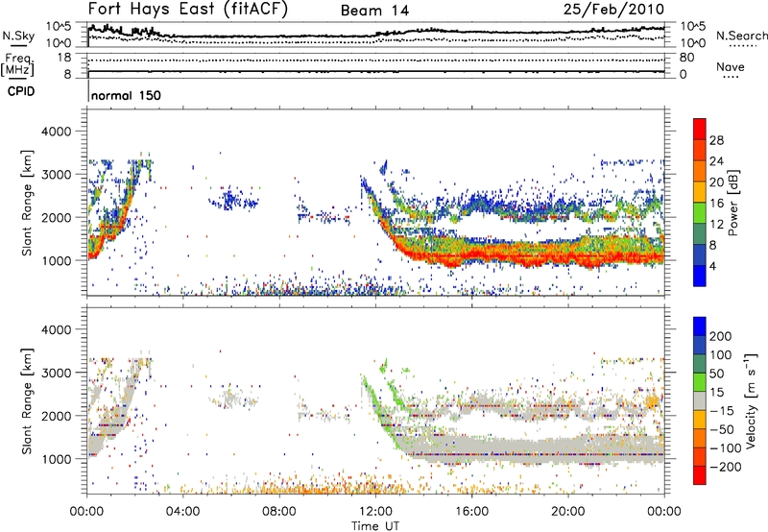Image resolution: width=768 pixels, height=532 pixels.
Task: Click the '50' Velocity colorbar tick
Action: click(x=716, y=374)
